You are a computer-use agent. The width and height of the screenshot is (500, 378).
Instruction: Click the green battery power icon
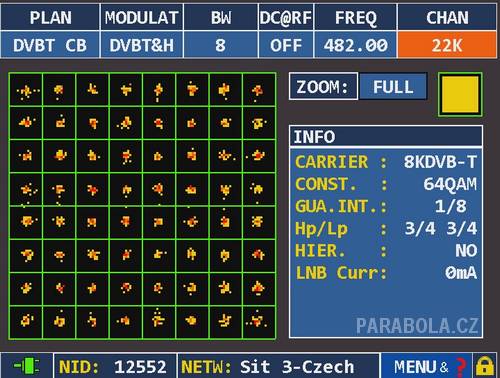27,366
